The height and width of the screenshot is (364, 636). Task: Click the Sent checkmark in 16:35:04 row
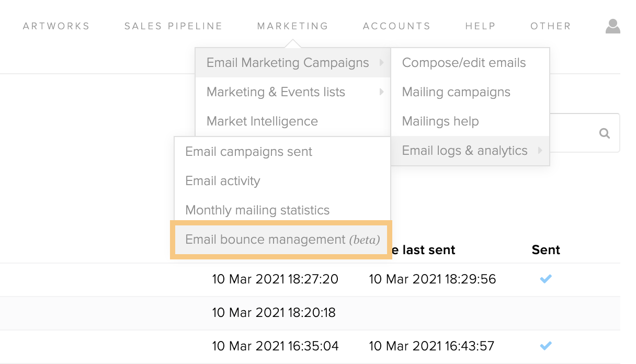pyautogui.click(x=546, y=346)
